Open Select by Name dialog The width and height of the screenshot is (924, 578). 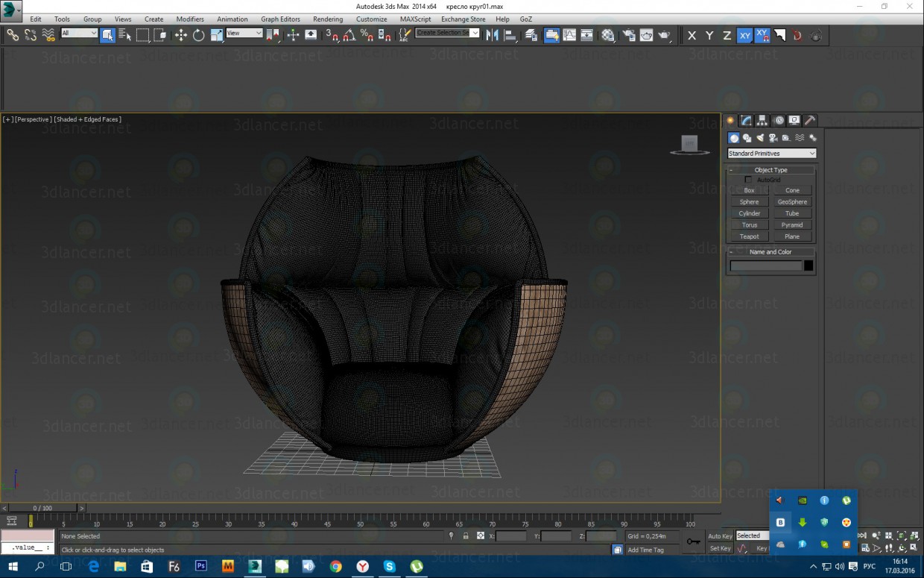(x=124, y=34)
